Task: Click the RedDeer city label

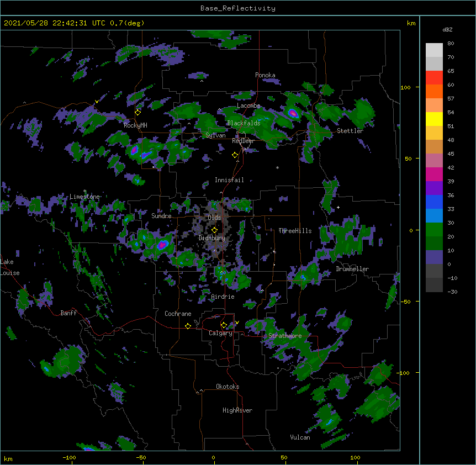Action: click(x=244, y=141)
